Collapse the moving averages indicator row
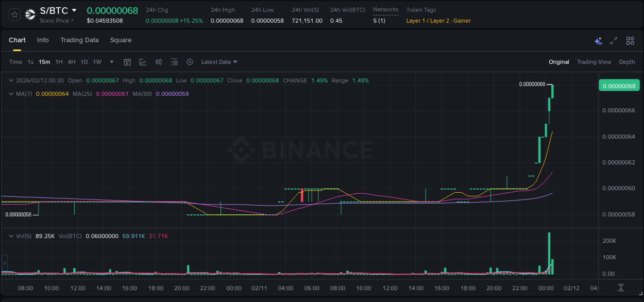 click(x=11, y=94)
